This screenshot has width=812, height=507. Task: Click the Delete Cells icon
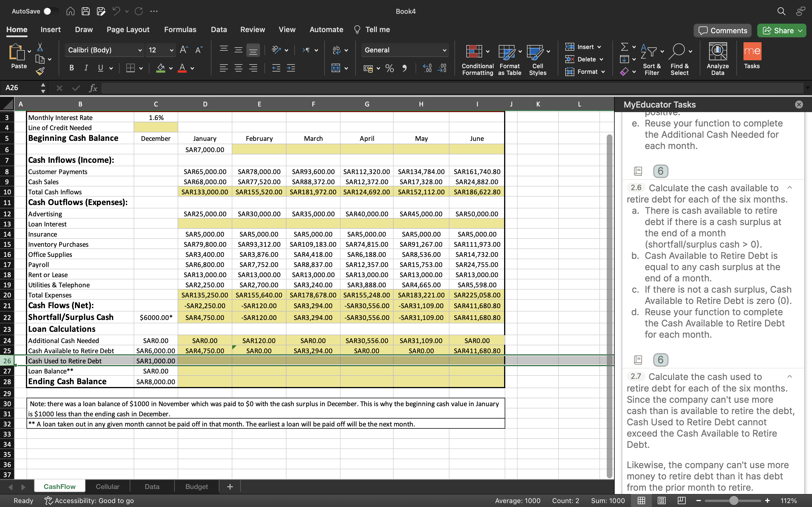click(x=570, y=59)
